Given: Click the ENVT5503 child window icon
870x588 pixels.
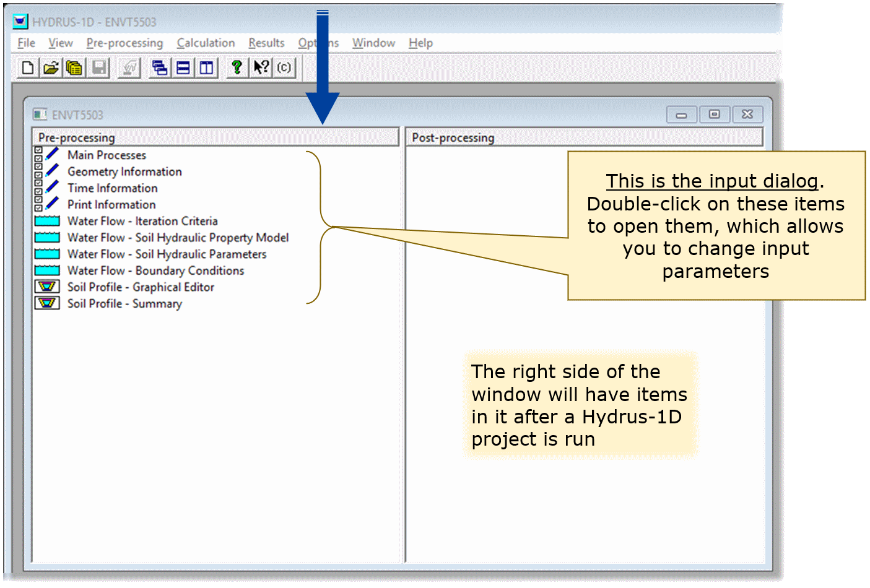Looking at the screenshot, I should (x=40, y=115).
